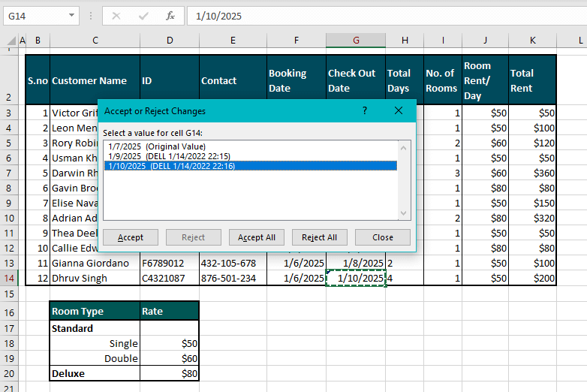This screenshot has height=392, width=587.
Task: Click the Total Rent header cell
Action: click(x=532, y=80)
